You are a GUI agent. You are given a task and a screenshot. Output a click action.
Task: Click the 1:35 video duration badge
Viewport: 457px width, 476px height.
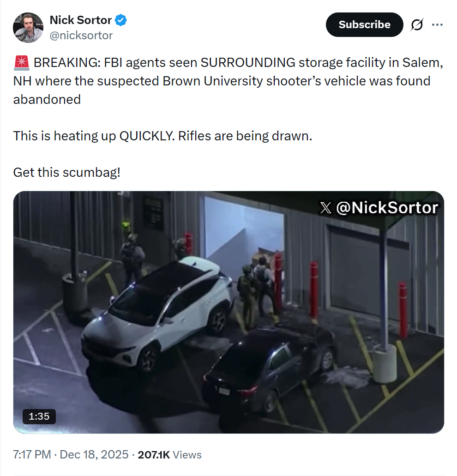39,416
